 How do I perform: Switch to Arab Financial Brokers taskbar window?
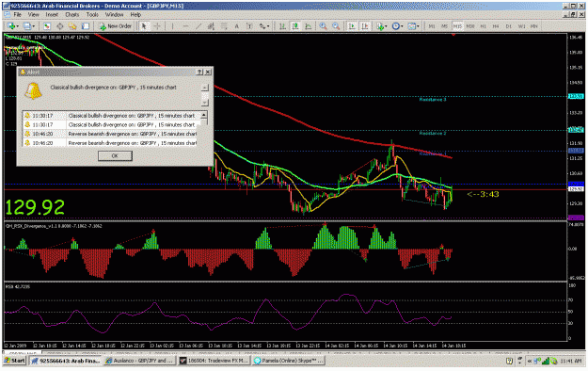pyautogui.click(x=66, y=361)
